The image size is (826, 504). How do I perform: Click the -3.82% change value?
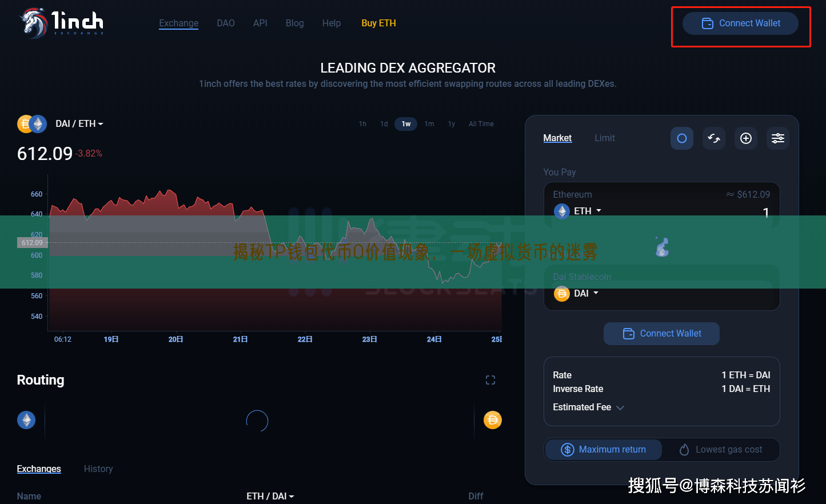[x=90, y=154]
